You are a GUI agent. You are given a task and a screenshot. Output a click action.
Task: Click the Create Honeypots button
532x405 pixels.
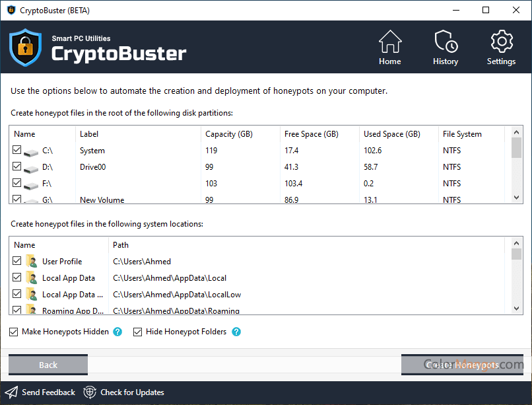pos(462,365)
